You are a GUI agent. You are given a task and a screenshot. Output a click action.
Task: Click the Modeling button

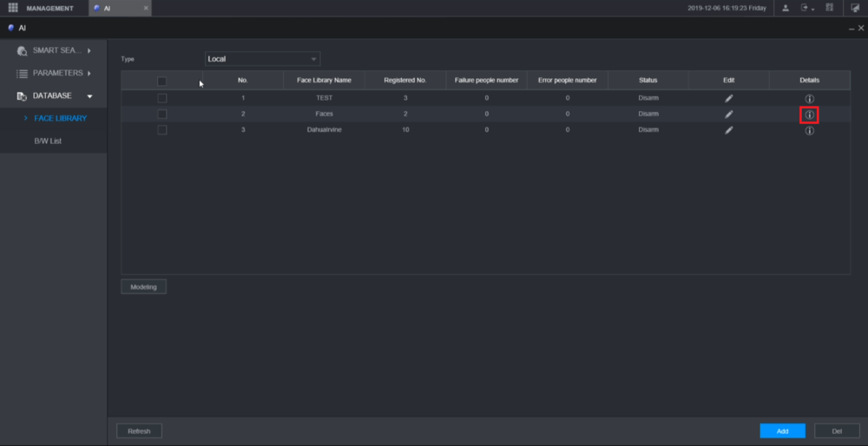143,286
